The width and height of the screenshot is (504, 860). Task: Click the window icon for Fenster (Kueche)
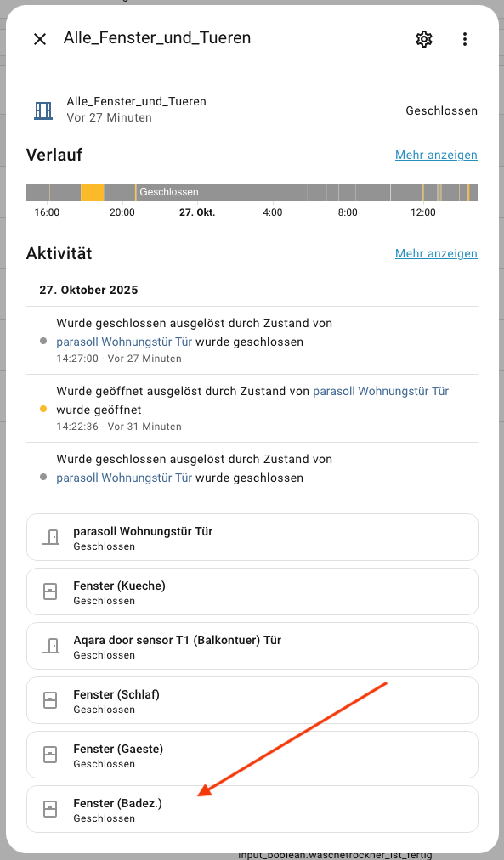click(x=50, y=591)
